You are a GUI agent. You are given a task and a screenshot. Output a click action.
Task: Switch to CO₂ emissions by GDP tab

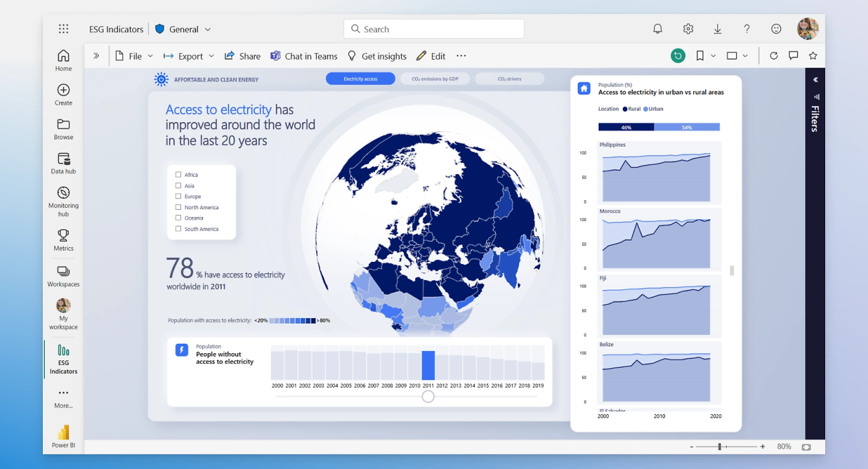[x=435, y=79]
